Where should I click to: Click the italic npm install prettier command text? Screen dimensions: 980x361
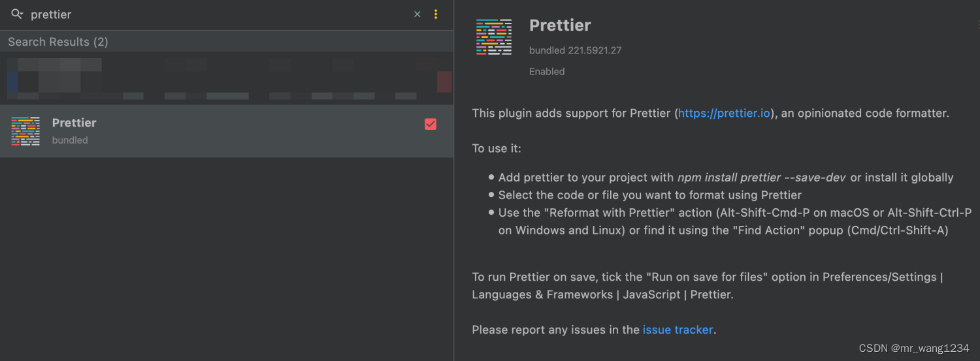pyautogui.click(x=762, y=178)
